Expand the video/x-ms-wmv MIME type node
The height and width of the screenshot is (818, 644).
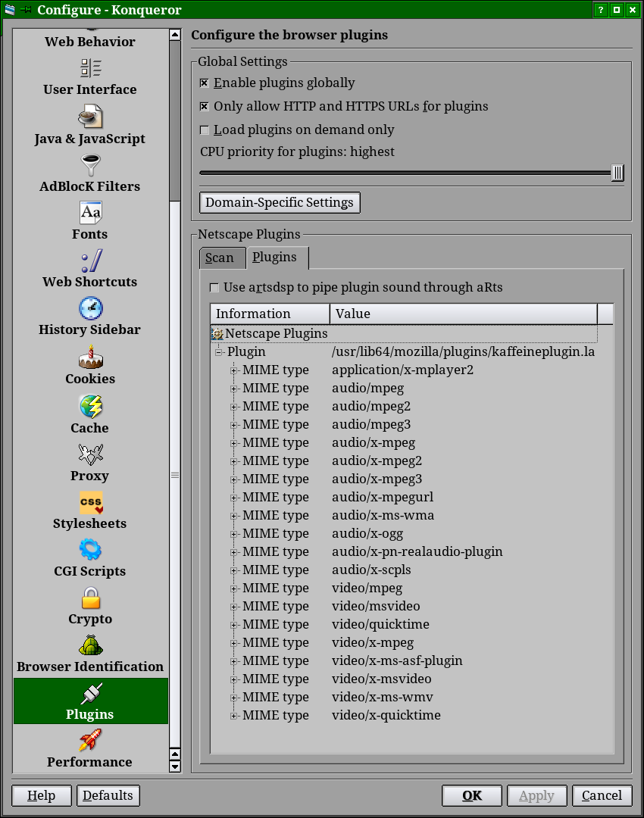point(234,698)
